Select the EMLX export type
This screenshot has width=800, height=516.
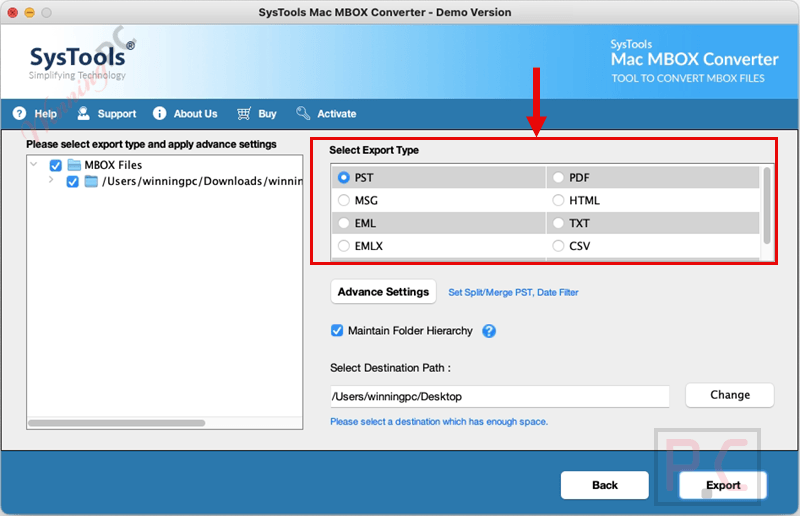pos(344,246)
